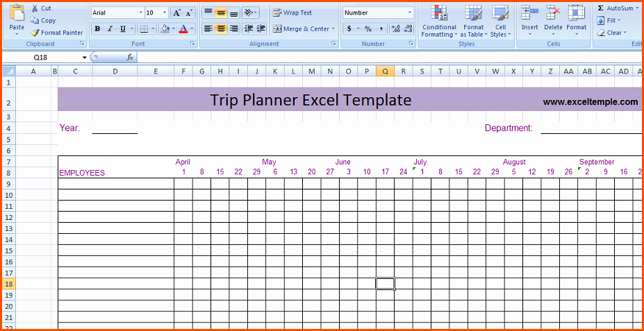Screen dimensions: 644x331
Task: Increase the cell indent
Action: pos(261,28)
